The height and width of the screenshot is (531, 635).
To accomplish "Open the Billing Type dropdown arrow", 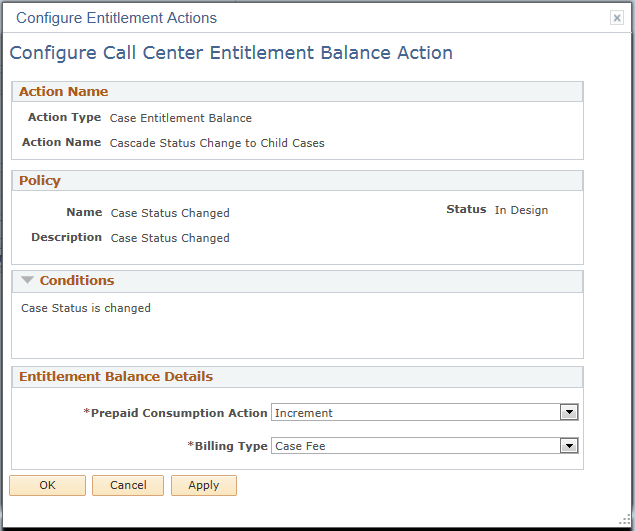I will (569, 446).
